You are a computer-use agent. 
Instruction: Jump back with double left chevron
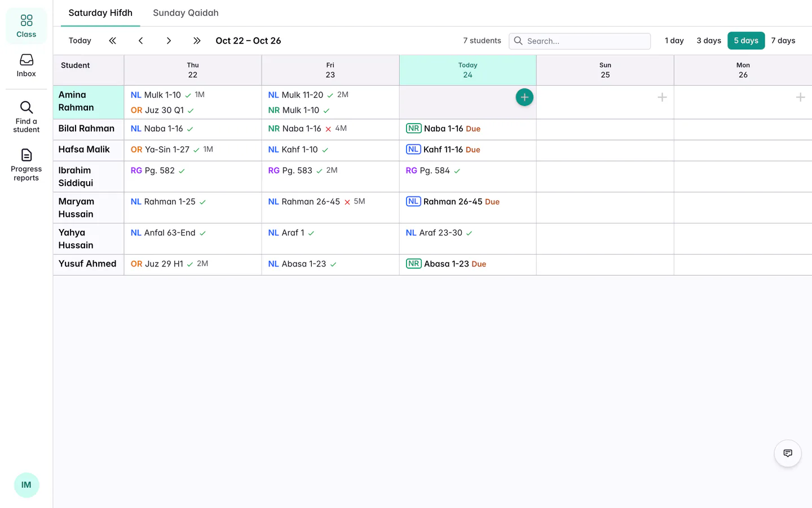click(x=113, y=41)
